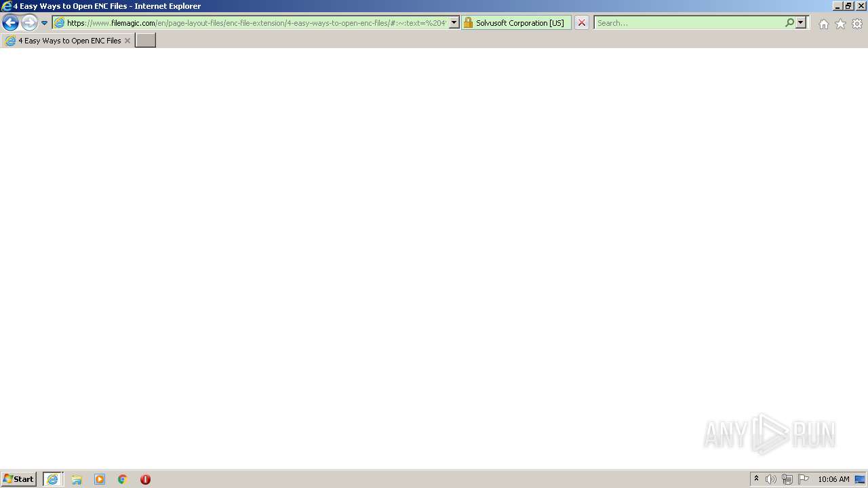Image resolution: width=868 pixels, height=488 pixels.
Task: Open Favorites with the star icon
Action: click(x=840, y=24)
